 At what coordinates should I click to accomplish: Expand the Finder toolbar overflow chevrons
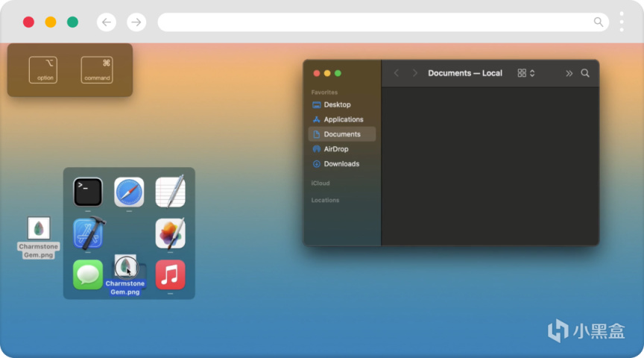click(569, 74)
